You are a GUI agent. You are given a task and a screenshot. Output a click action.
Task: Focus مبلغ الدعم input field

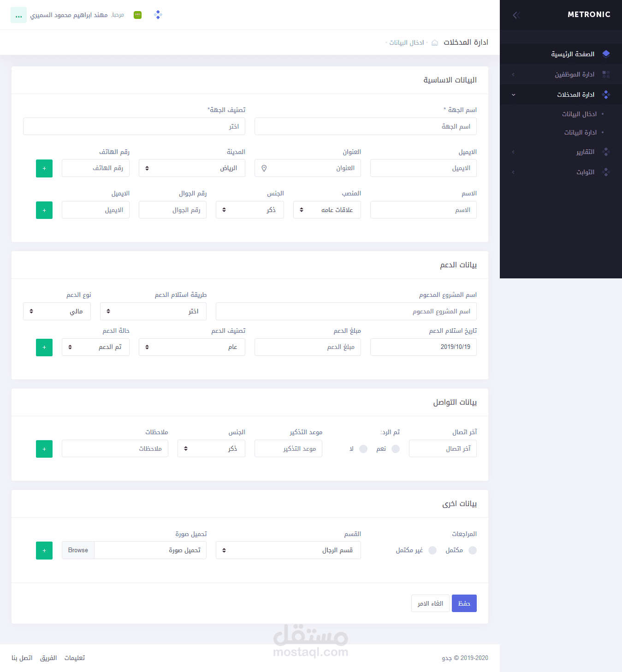point(308,347)
